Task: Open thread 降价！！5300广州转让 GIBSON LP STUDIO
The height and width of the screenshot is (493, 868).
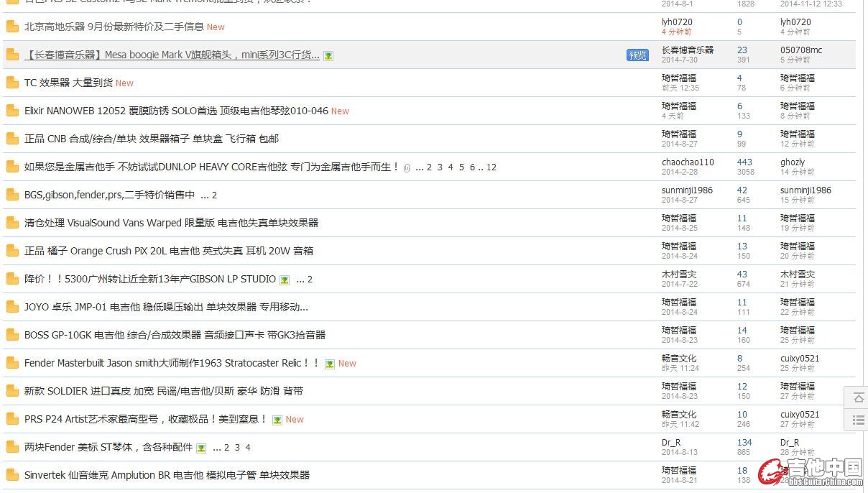Action: (x=150, y=280)
